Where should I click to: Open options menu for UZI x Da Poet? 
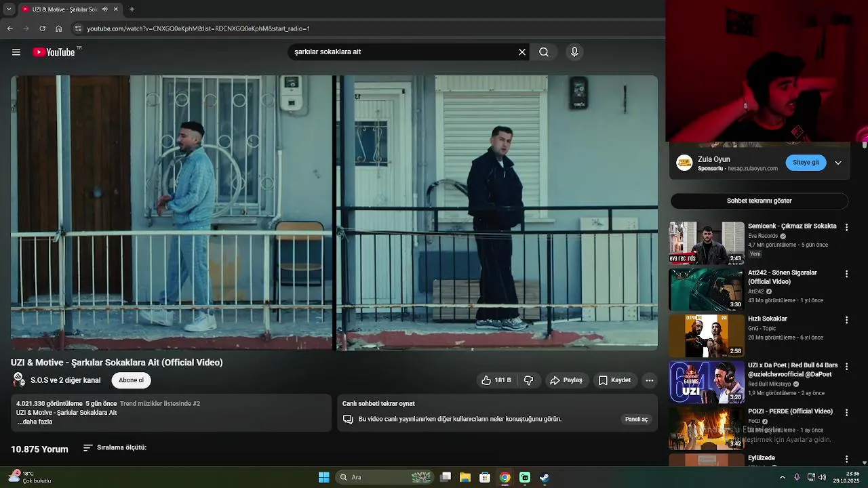pyautogui.click(x=846, y=366)
